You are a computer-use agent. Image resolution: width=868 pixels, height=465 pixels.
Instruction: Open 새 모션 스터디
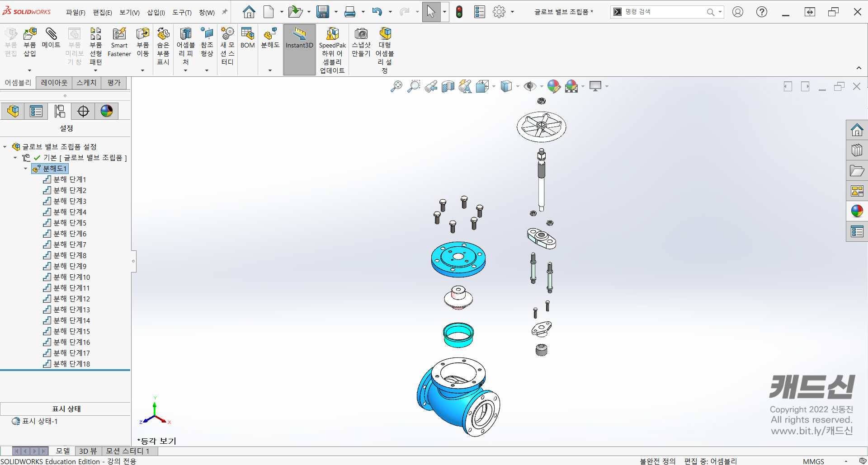[227, 46]
